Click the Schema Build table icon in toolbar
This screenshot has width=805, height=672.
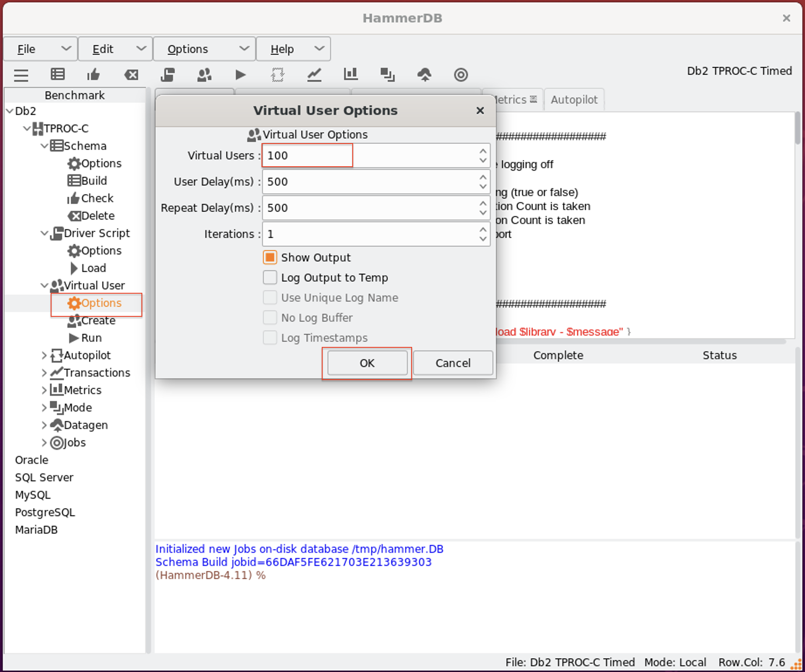pos(58,75)
